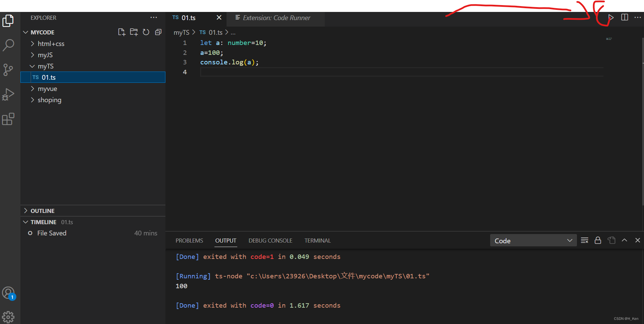Open Explorer more actions ellipsis

[154, 17]
